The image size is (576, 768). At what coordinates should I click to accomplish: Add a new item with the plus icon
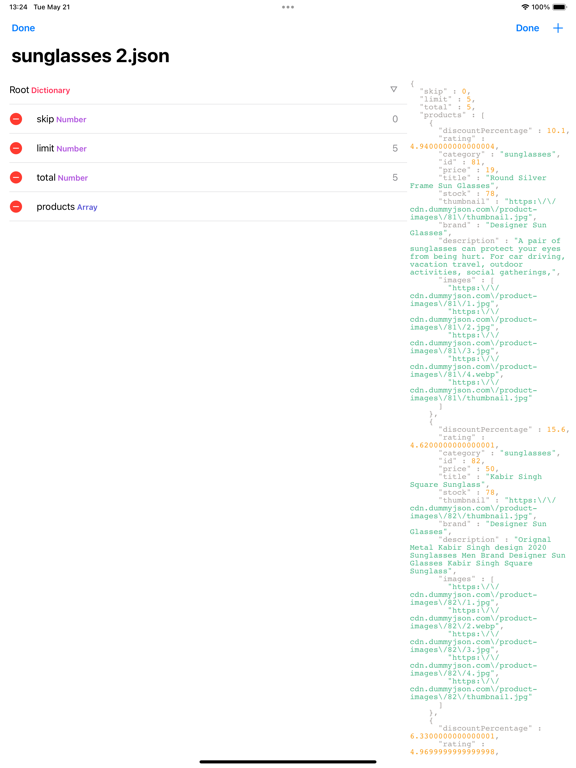coord(558,28)
